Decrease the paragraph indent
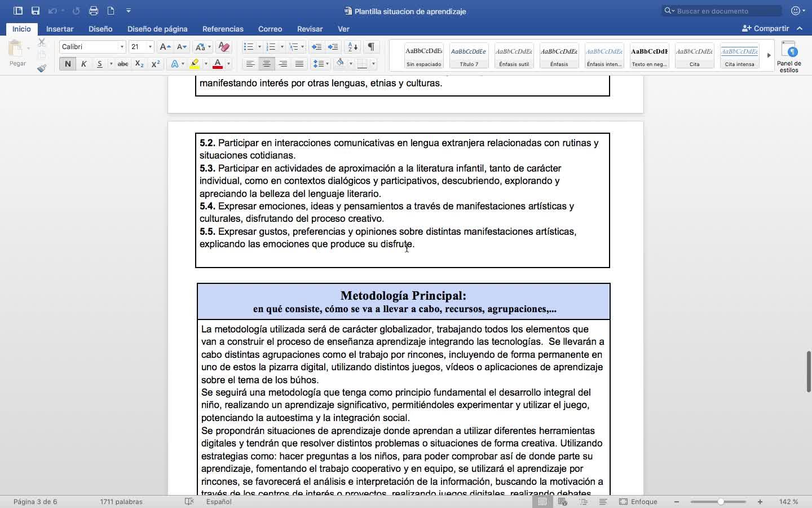The width and height of the screenshot is (812, 508). tap(317, 47)
